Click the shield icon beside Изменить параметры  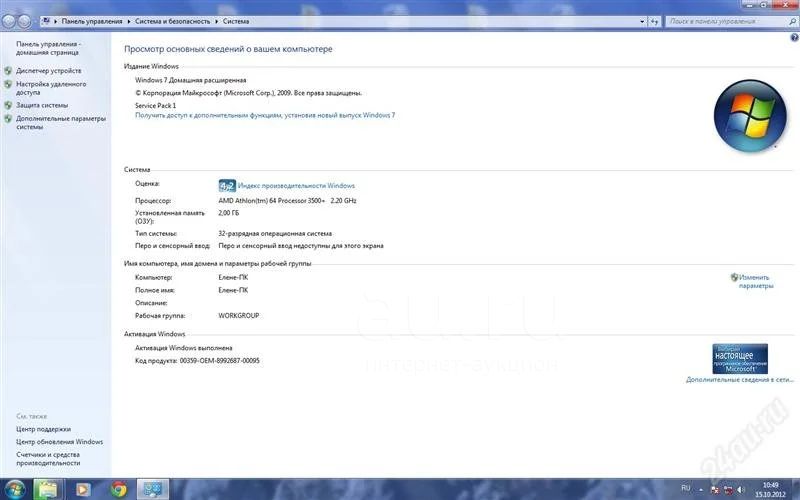734,277
